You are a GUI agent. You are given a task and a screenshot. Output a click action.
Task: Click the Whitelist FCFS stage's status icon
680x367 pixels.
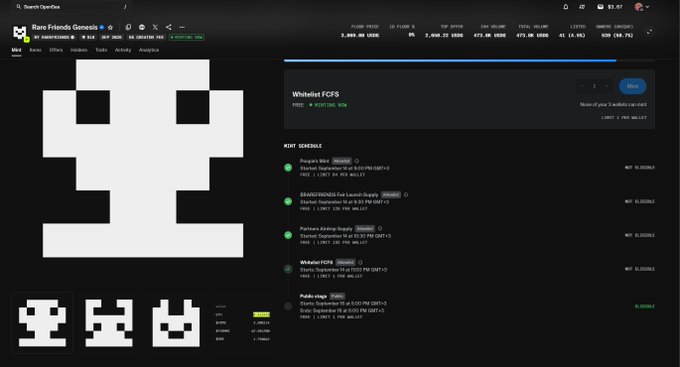click(x=288, y=269)
